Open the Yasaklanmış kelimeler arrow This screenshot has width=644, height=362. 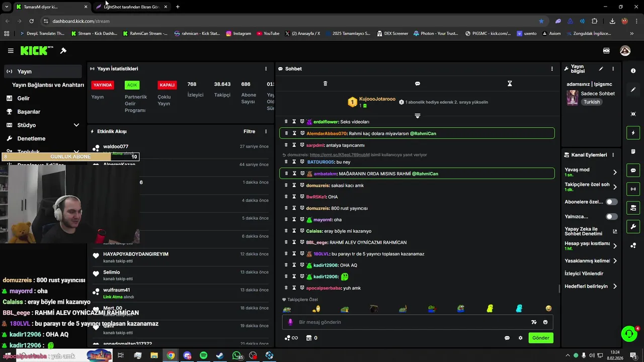615,261
